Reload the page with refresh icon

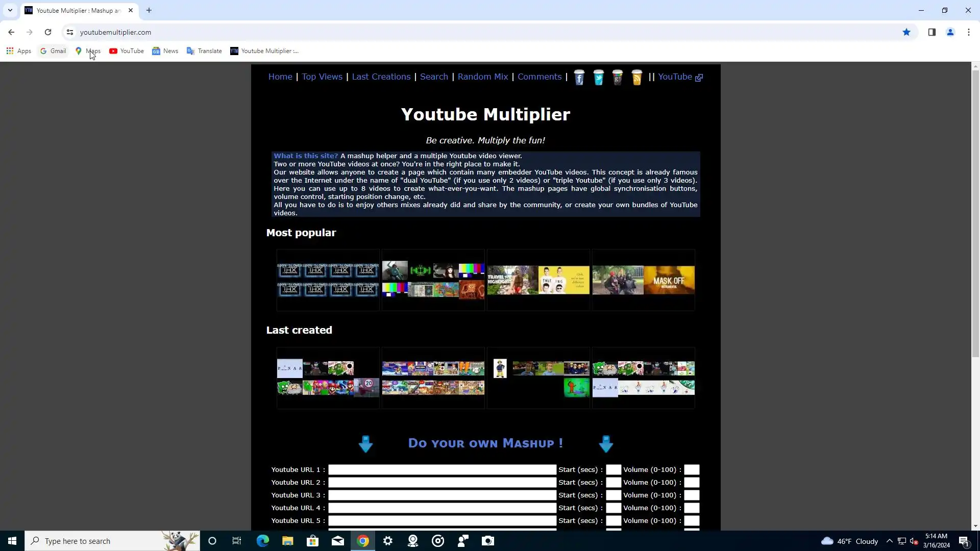click(48, 32)
